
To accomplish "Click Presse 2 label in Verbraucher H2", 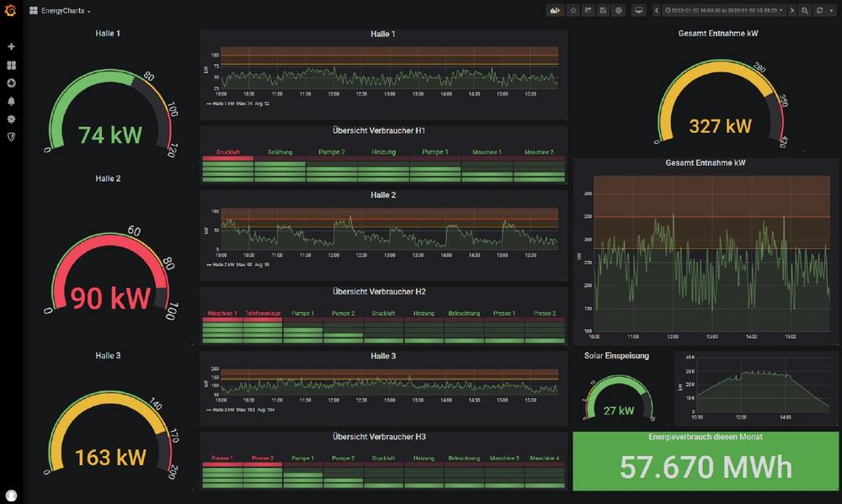I will (545, 314).
